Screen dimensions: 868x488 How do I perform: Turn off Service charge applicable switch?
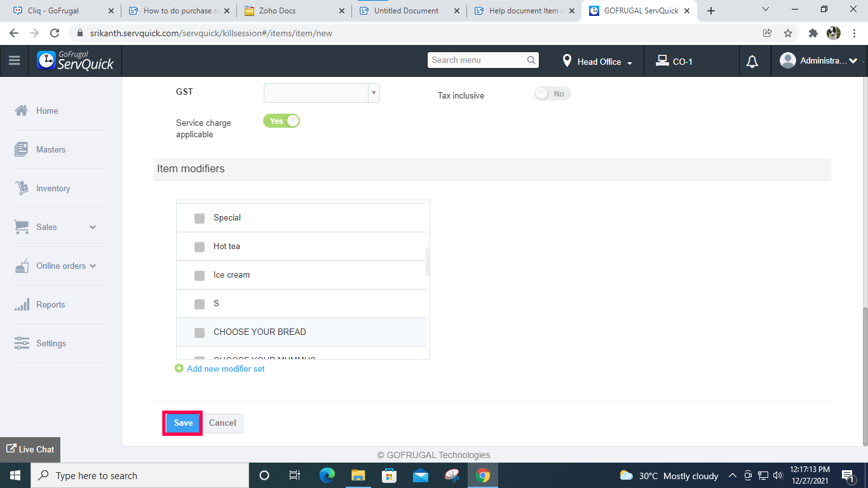pyautogui.click(x=281, y=121)
